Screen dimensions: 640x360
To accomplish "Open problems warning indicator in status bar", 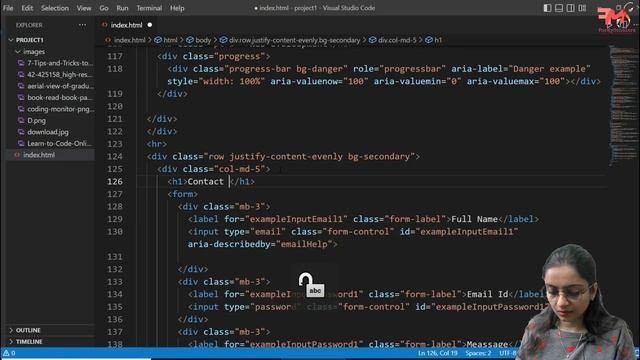I will (x=9, y=353).
